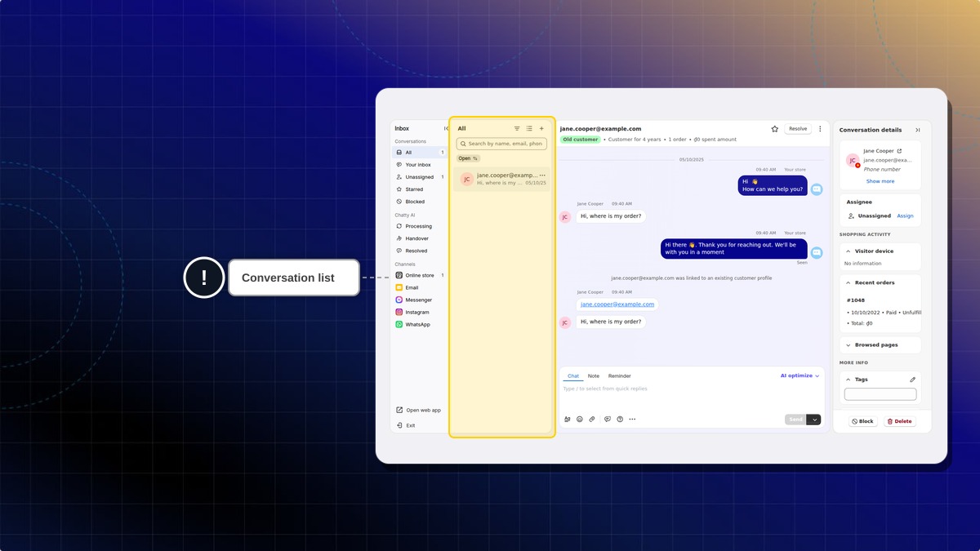
Task: Open more composer options ellipsis
Action: (x=632, y=420)
